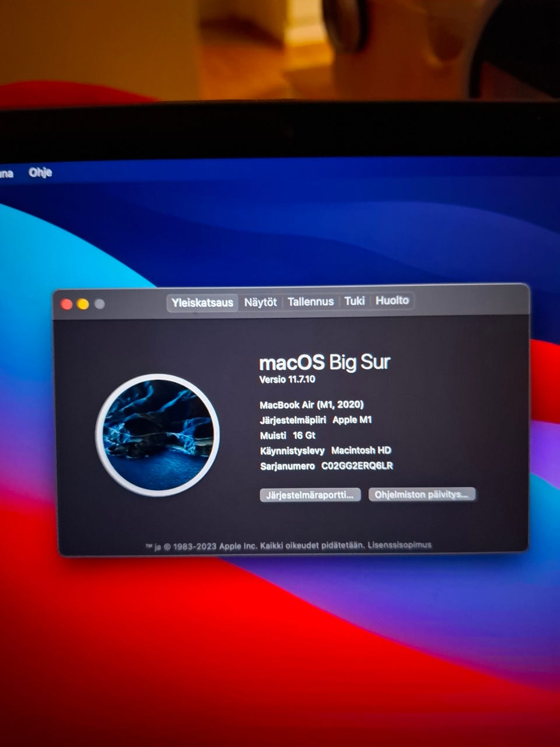Select the Huolto tab
Screen dimensions: 560x747
pyautogui.click(x=392, y=300)
